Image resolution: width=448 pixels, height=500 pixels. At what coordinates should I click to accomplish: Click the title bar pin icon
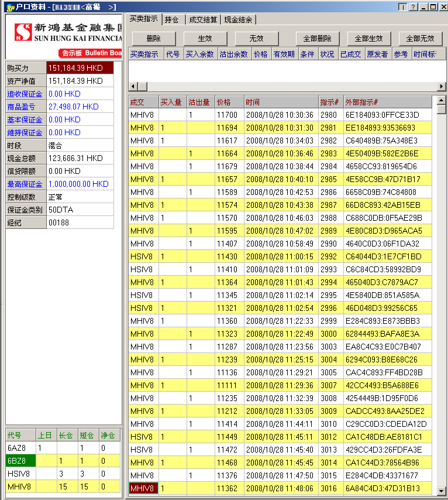coord(402,7)
